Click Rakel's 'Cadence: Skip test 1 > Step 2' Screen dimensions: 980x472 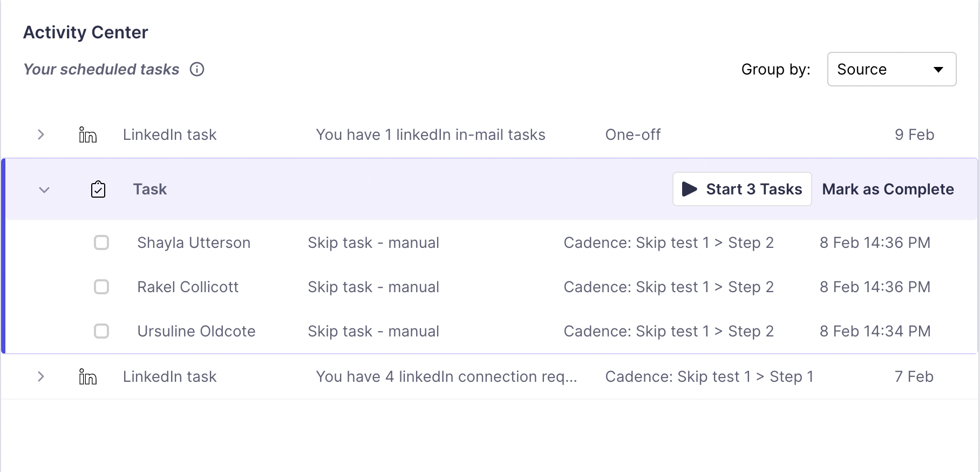[669, 287]
